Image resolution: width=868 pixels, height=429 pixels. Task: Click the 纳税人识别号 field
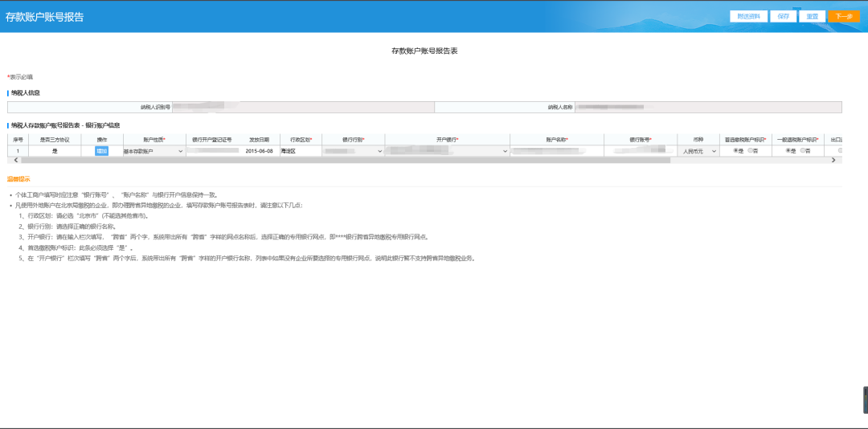tap(303, 108)
